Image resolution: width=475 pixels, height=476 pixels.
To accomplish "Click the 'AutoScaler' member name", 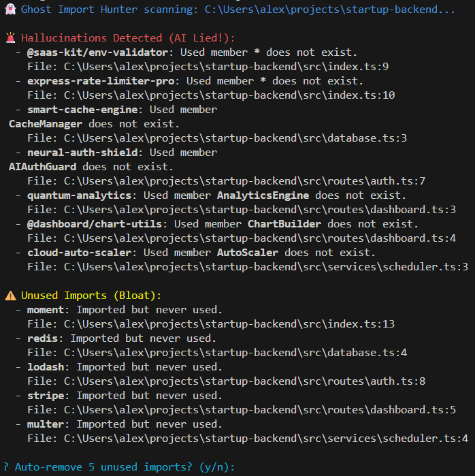I will click(x=248, y=252).
